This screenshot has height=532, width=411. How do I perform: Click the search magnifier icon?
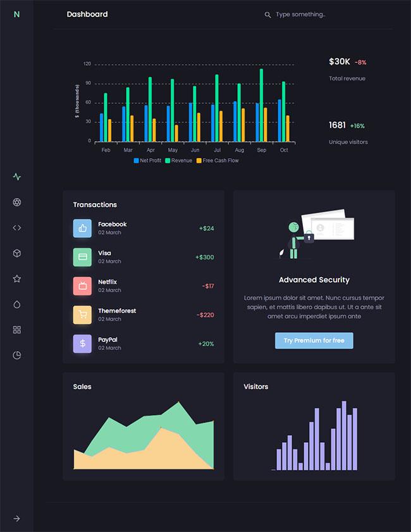pos(267,15)
